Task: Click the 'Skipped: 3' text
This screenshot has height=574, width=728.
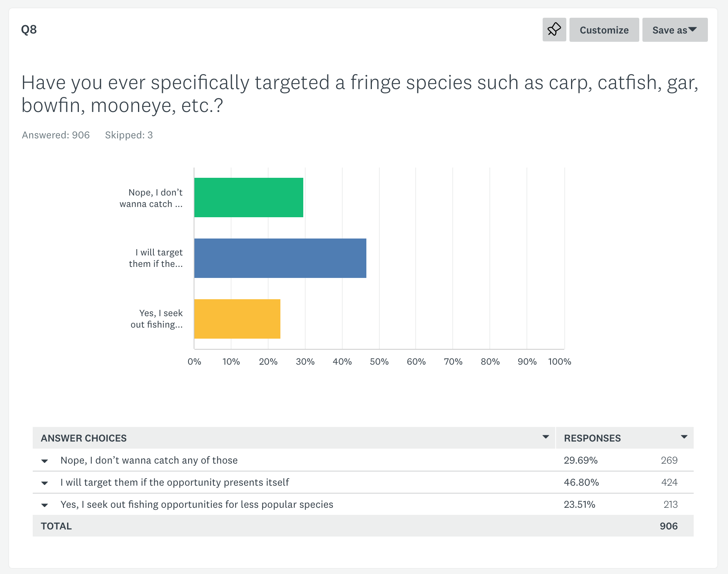Action: pos(129,135)
